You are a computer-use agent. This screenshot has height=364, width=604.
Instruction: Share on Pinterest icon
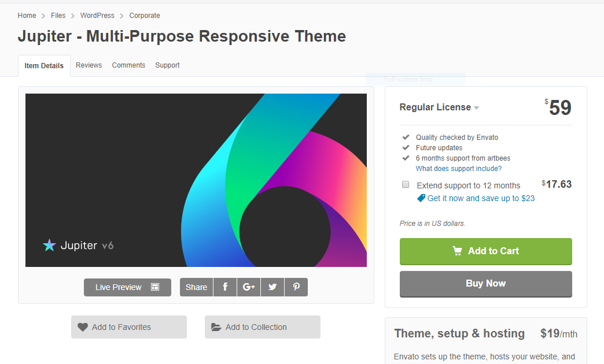click(296, 287)
